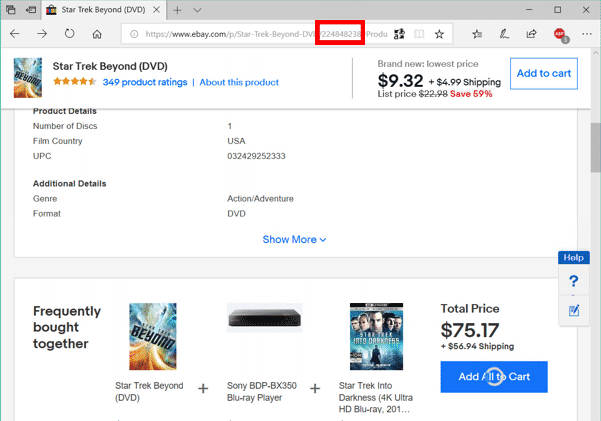Open the 349 product ratings link

pos(144,82)
